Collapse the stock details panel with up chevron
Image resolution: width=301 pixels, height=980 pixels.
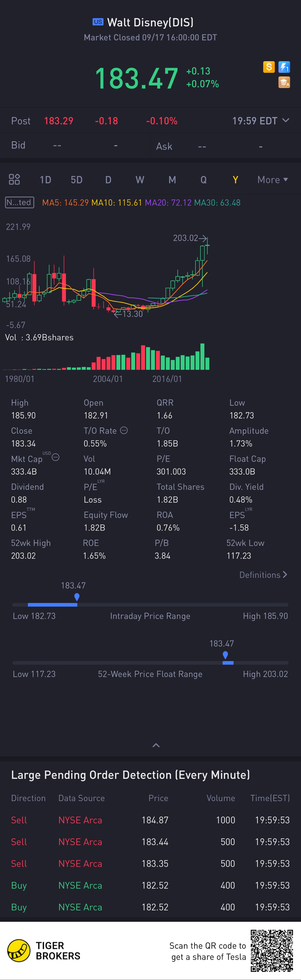pyautogui.click(x=156, y=745)
